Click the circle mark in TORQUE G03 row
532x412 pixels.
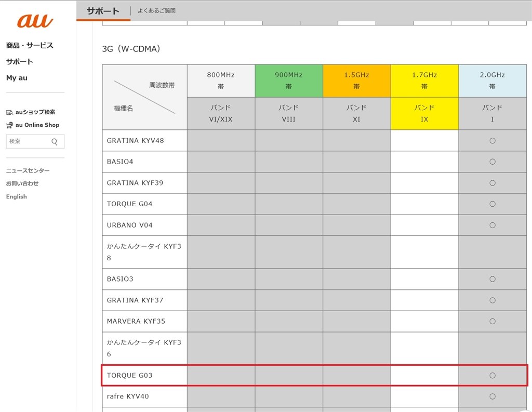pos(493,376)
